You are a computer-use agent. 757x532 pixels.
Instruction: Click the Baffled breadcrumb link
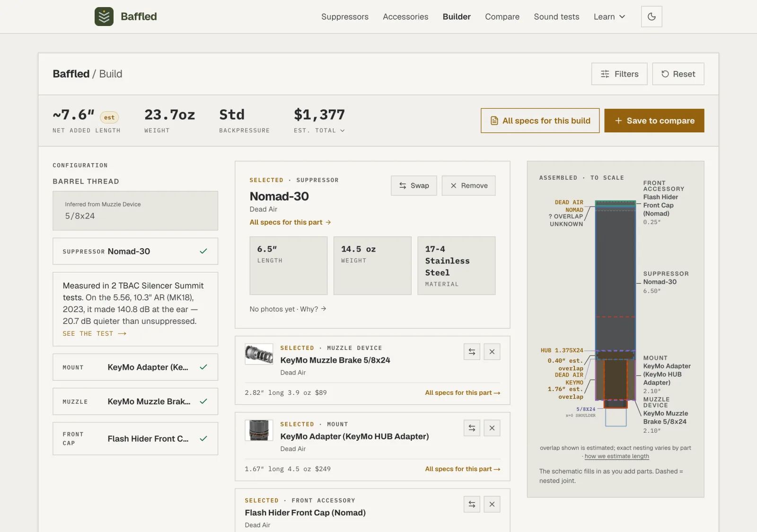click(71, 74)
